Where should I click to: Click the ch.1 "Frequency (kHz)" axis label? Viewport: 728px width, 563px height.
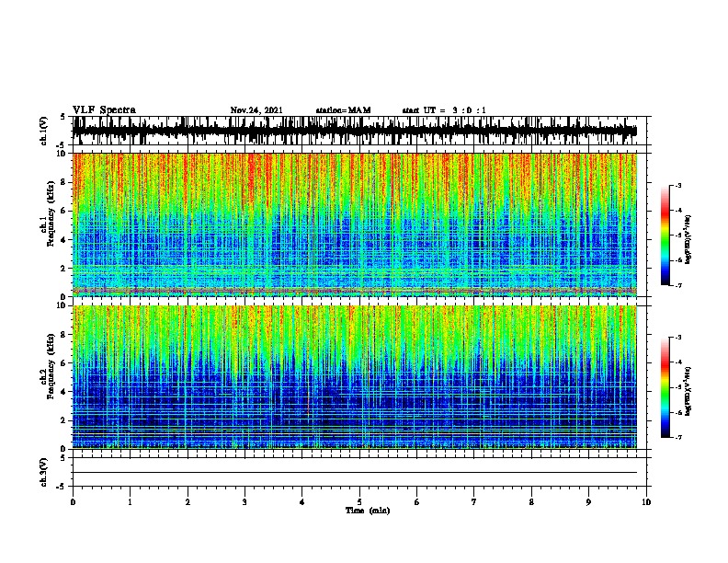tap(51, 213)
